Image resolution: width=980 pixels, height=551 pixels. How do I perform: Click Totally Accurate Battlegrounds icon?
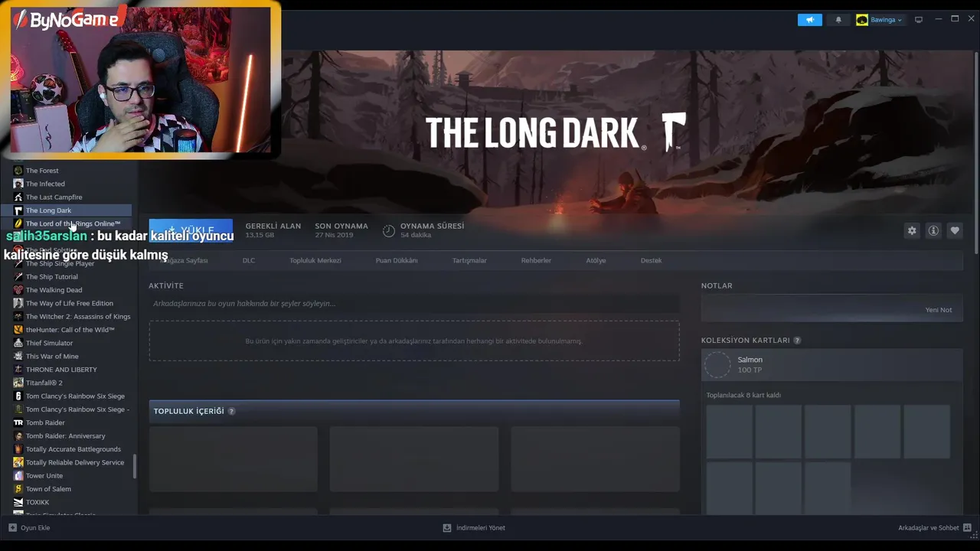click(18, 449)
